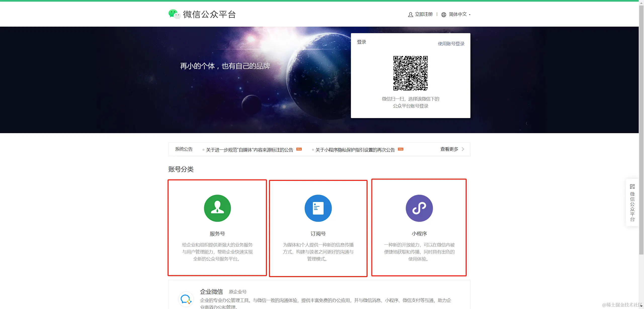644x309 pixels.
Task: Switch to 使用账号登录 login mode
Action: point(451,43)
